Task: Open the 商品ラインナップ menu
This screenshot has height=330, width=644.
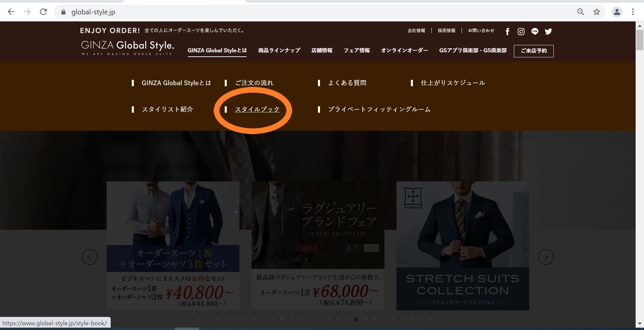Action: (x=279, y=51)
